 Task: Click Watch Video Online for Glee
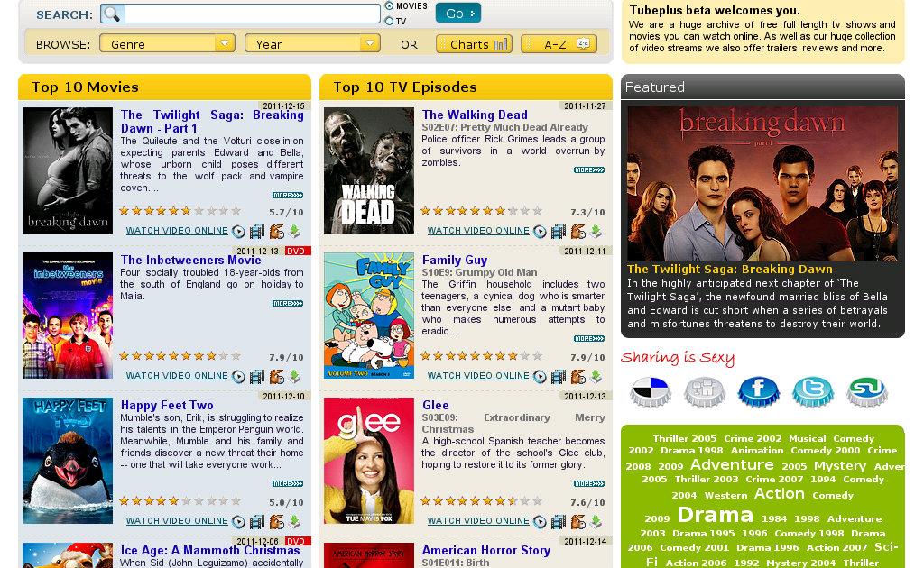478,521
